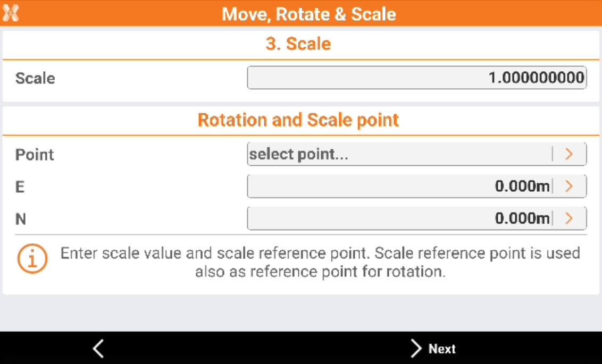
Task: Click the N coordinate label
Action: pos(20,218)
